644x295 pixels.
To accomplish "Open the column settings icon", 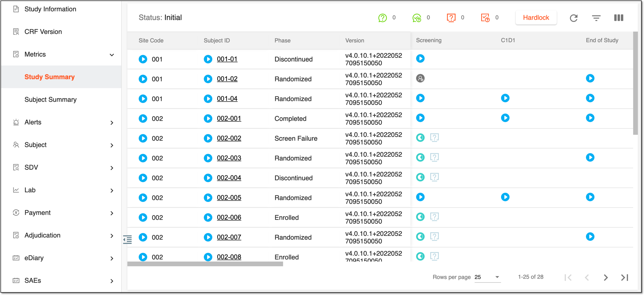I will (618, 18).
